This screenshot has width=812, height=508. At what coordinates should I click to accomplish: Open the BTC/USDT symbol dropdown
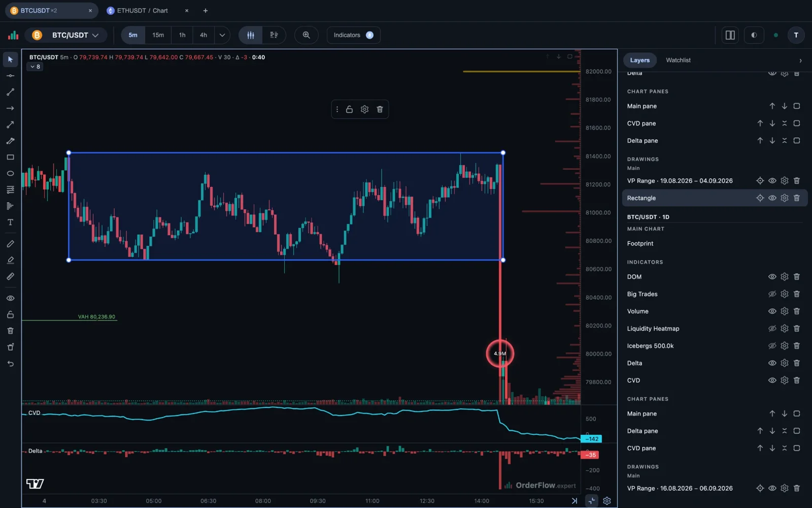(66, 35)
